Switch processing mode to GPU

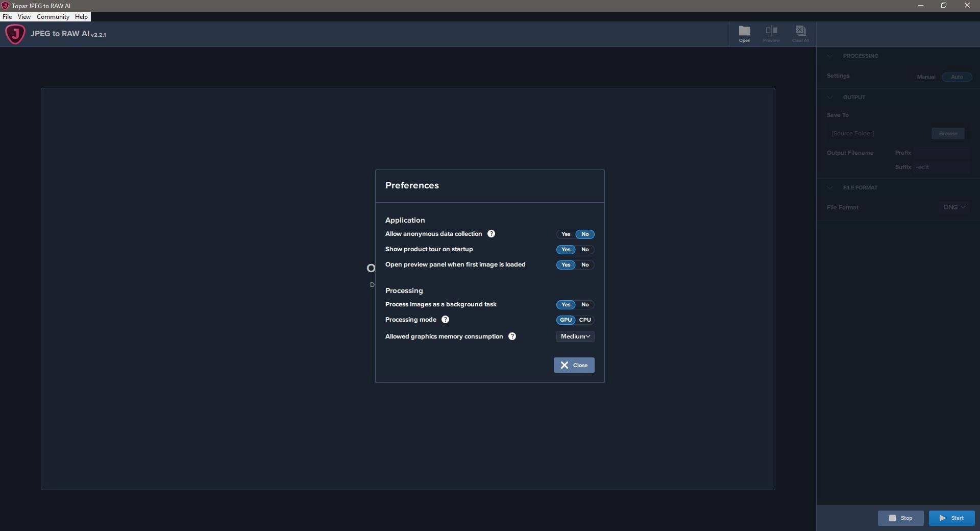(x=566, y=320)
